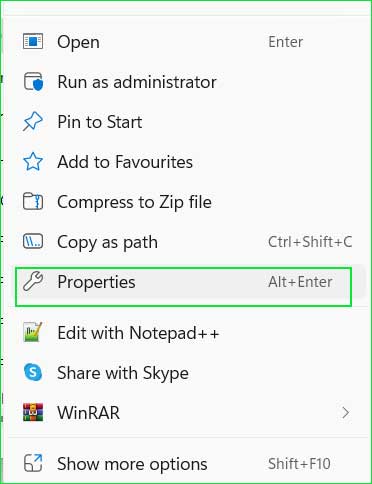
Task: Click the pushpin Pin to Start icon
Action: 33,121
